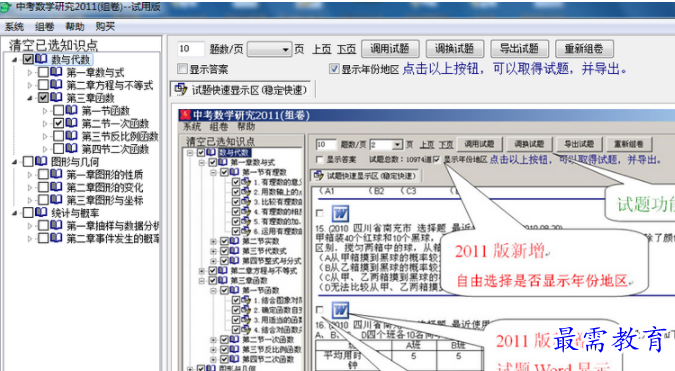
Task: Uncheck the 数与代数 checkbox
Action: 28,59
